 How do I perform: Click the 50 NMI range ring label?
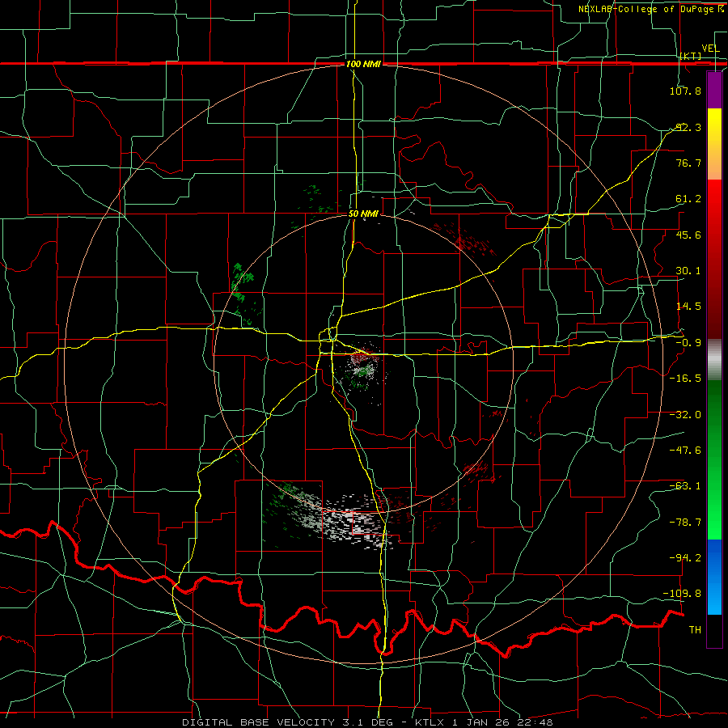[363, 214]
